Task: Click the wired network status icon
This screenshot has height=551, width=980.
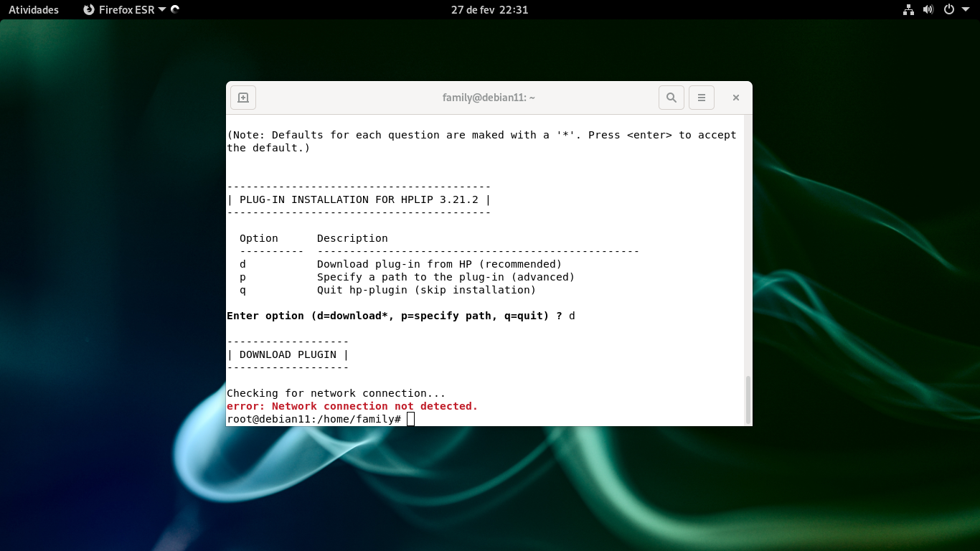Action: (x=908, y=10)
